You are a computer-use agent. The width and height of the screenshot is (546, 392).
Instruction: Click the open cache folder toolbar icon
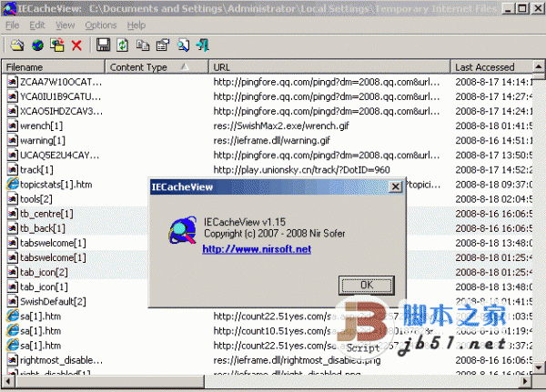pyautogui.click(x=17, y=45)
